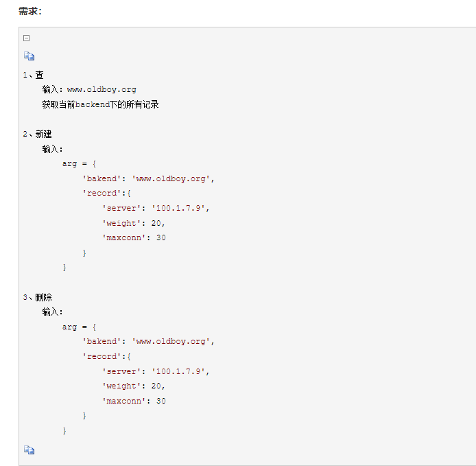Screen dimensions: 476x466
Task: Click the copy code icon at bottom
Action: coord(29,450)
